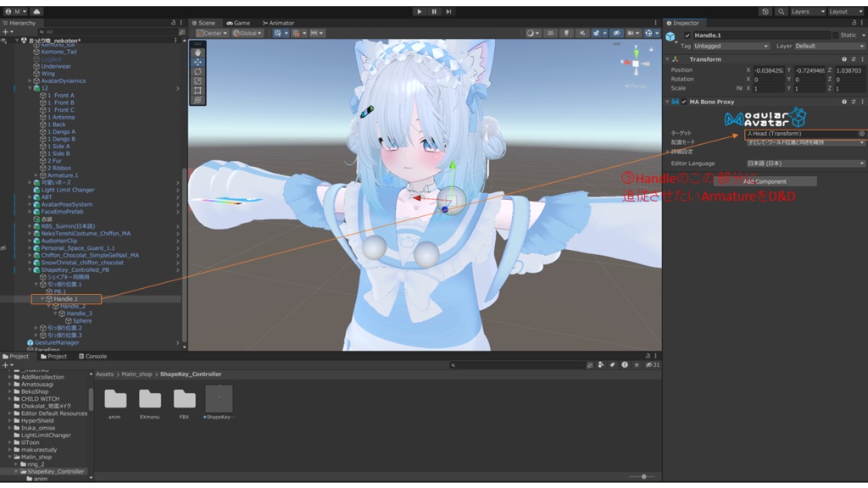Open the Center pivot dropdown
The image size is (868, 488).
[x=212, y=33]
